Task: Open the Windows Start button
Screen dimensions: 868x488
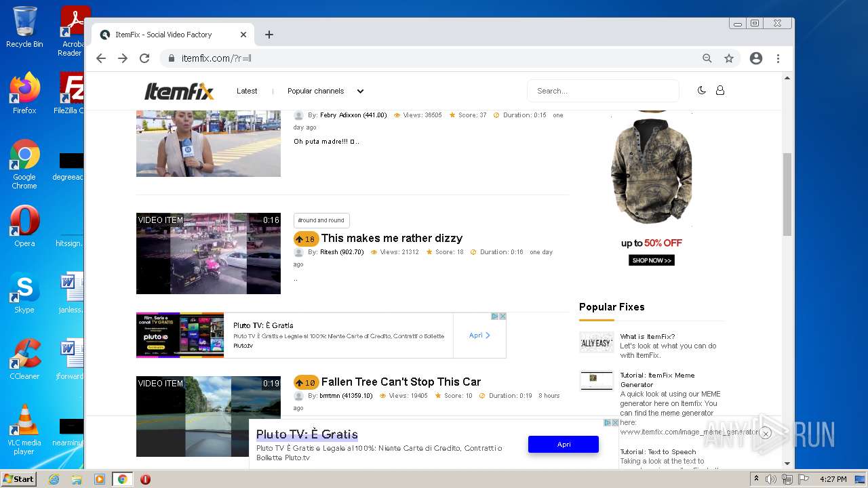Action: click(x=19, y=479)
